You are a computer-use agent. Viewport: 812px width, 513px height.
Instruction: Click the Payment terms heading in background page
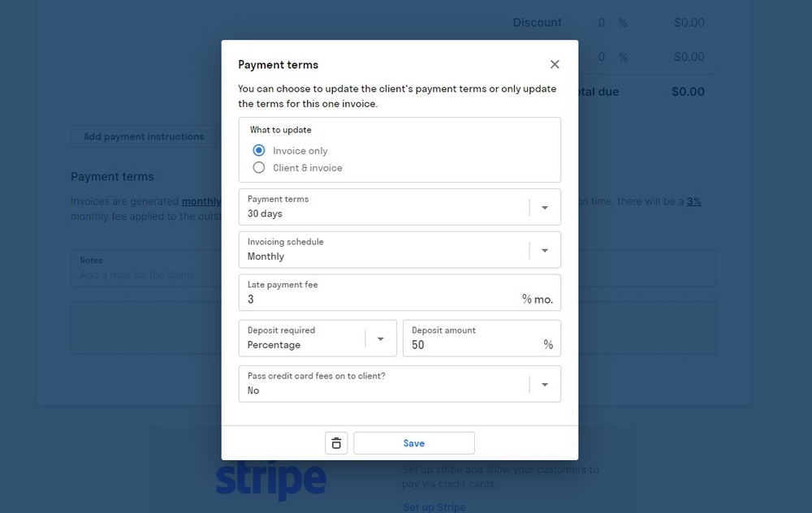coord(112,176)
